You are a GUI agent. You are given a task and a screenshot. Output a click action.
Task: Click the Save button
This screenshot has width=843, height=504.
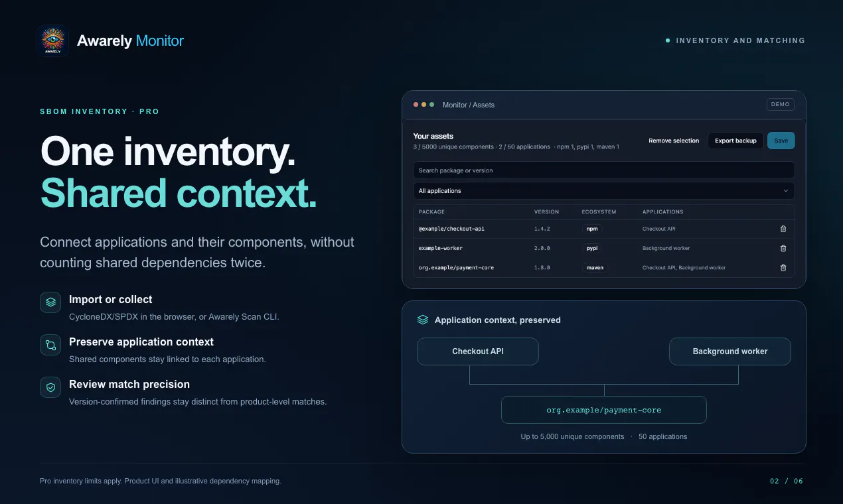[781, 141]
